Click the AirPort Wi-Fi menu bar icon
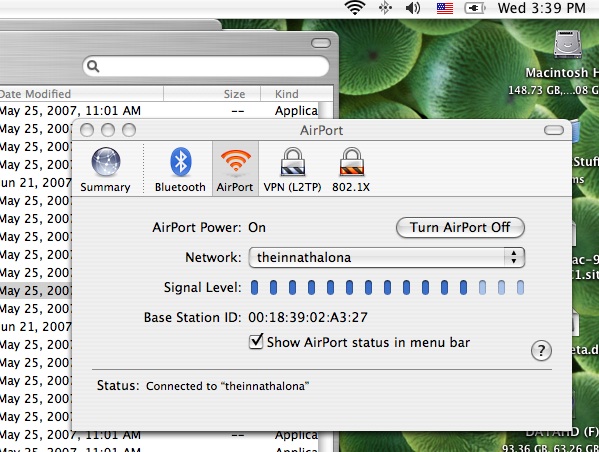Image resolution: width=599 pixels, height=452 pixels. pyautogui.click(x=355, y=8)
